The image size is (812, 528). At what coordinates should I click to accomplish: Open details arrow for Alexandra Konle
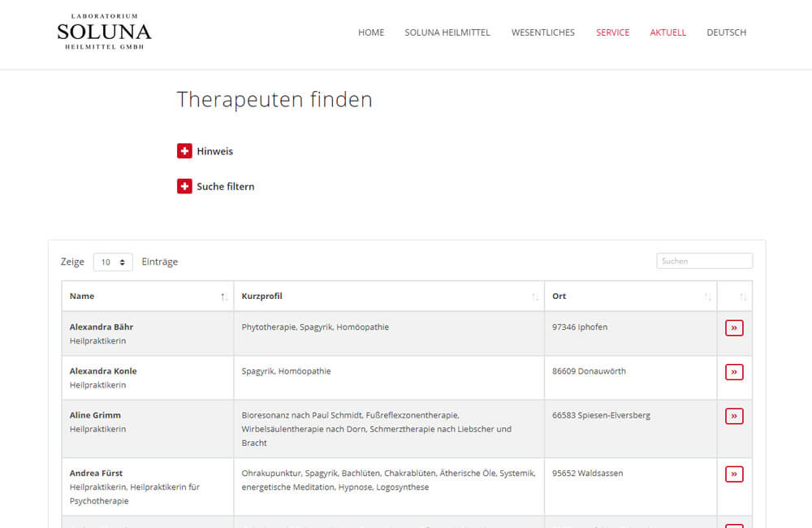tap(734, 372)
